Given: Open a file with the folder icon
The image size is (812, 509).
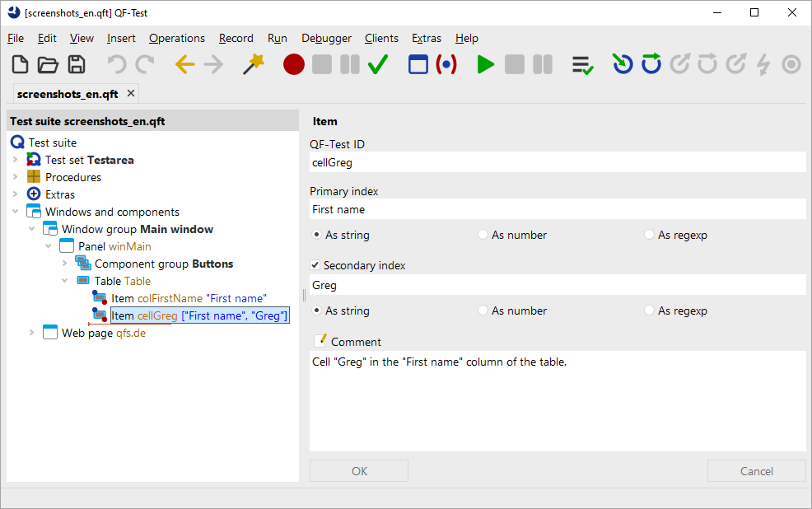Looking at the screenshot, I should [x=48, y=65].
